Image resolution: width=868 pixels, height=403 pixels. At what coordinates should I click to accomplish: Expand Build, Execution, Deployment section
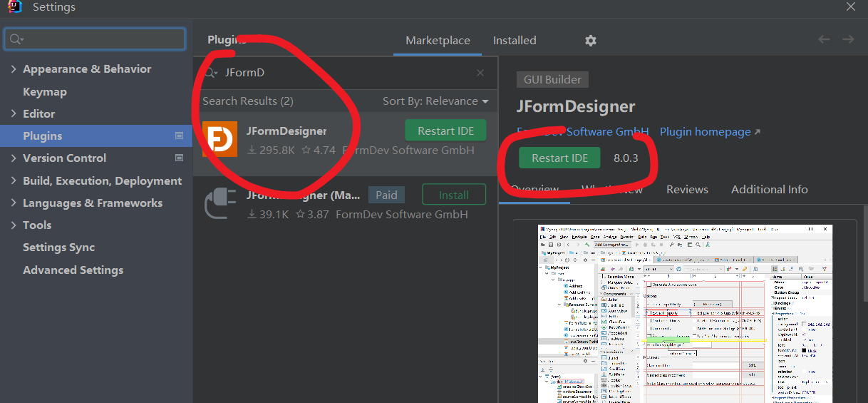(14, 180)
